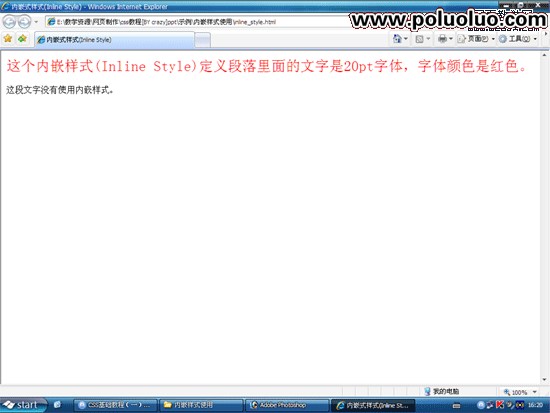Click the Kaspersky tray icon
The image size is (550, 413).
(499, 405)
